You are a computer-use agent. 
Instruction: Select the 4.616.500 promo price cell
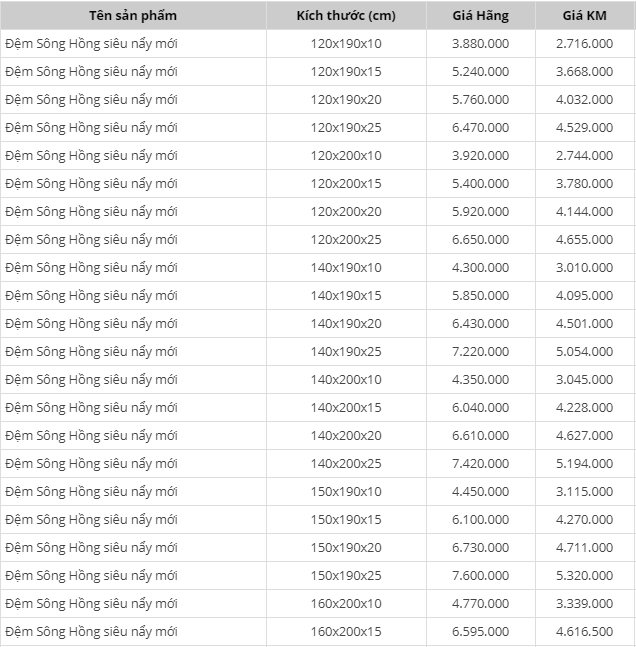tap(585, 632)
